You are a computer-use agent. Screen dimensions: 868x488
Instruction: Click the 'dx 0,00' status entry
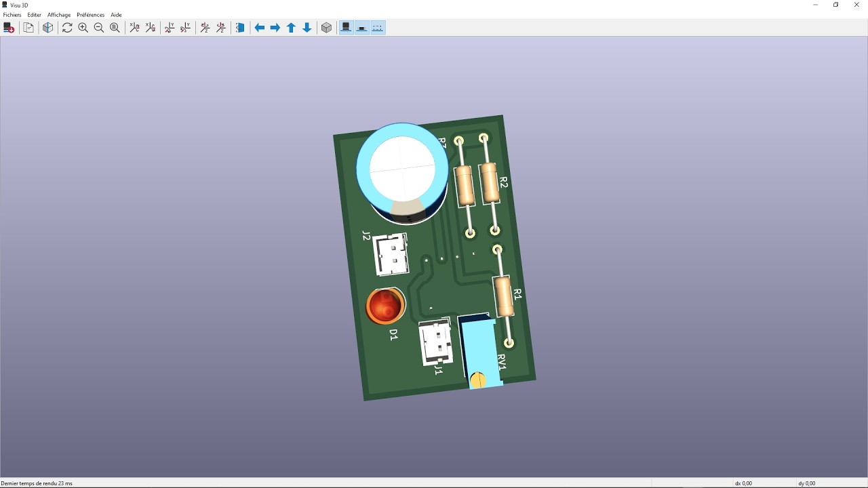coord(743,483)
